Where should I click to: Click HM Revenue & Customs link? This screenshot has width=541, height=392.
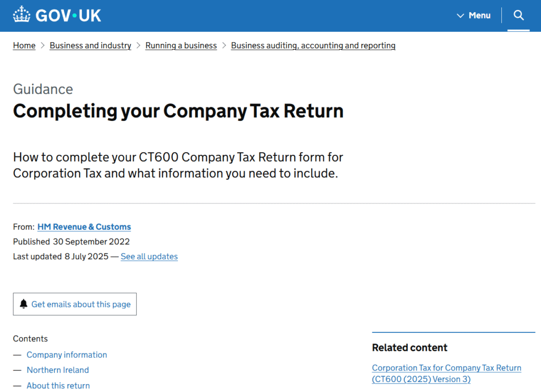[x=84, y=227]
